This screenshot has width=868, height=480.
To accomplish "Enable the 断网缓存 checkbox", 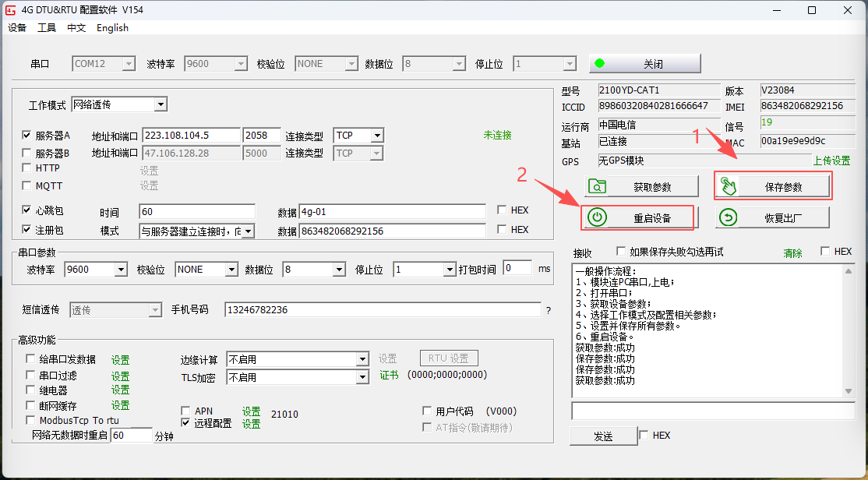I will (31, 405).
